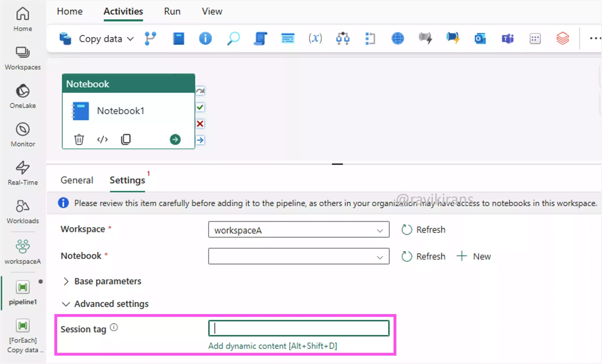Add the Stored procedure activity
The image size is (602, 364).
(x=288, y=39)
